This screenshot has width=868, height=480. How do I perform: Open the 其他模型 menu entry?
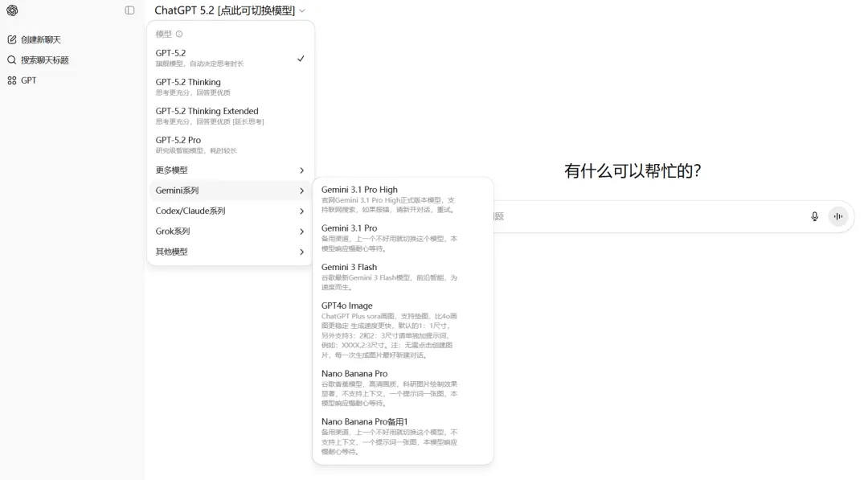point(231,252)
